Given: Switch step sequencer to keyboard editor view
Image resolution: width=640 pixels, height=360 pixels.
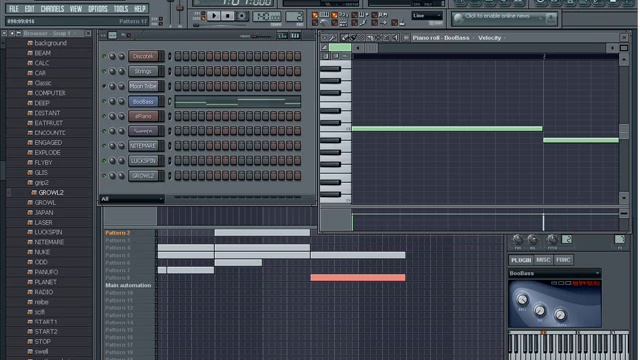Looking at the screenshot, I should point(282,36).
